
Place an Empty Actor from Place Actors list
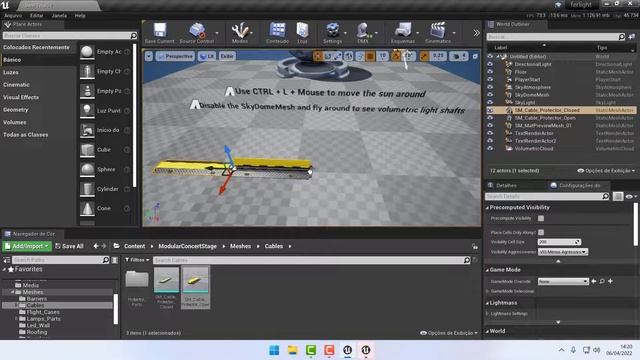(105, 52)
